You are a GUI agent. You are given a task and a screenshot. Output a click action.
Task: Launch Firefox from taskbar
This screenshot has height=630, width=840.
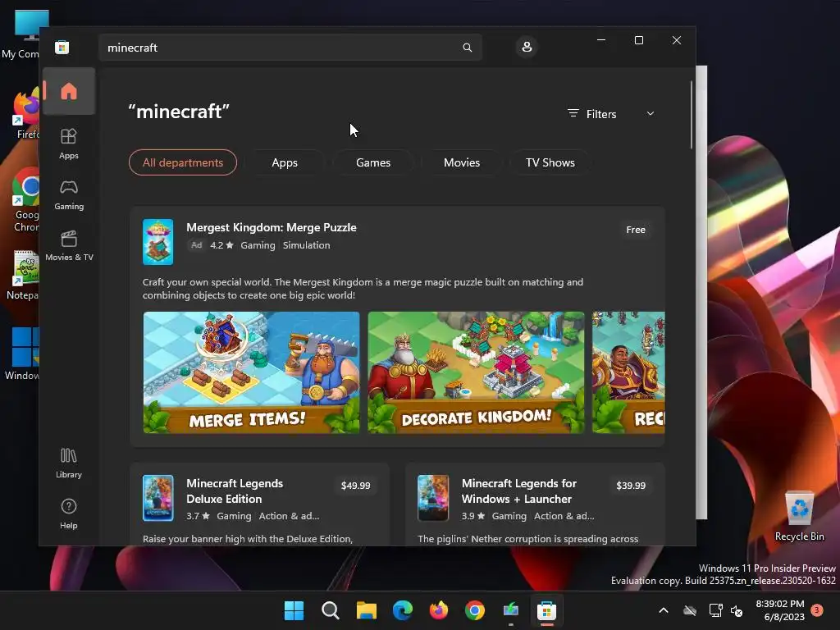(x=439, y=610)
